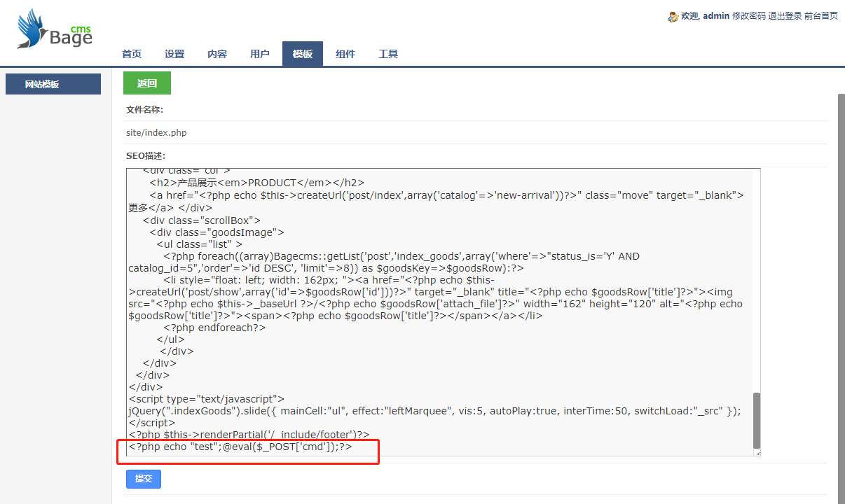Screen dimensions: 845x504
Task: Open the 内容 menu tab
Action: [217, 54]
